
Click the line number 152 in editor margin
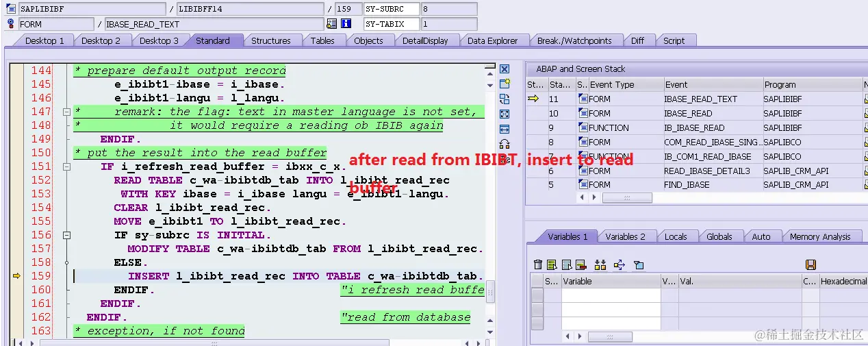pos(41,180)
